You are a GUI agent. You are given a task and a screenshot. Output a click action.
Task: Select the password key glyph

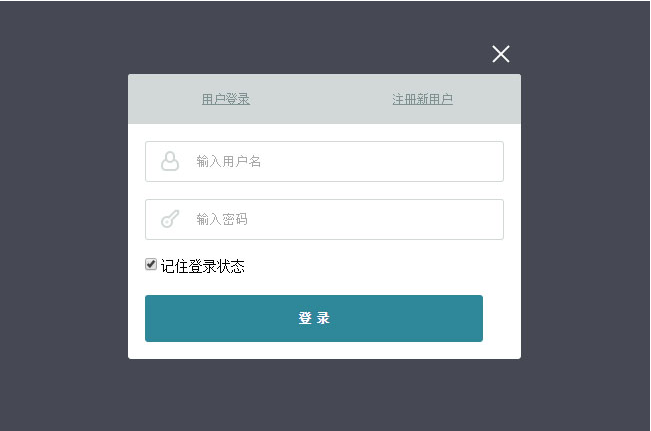pyautogui.click(x=170, y=219)
